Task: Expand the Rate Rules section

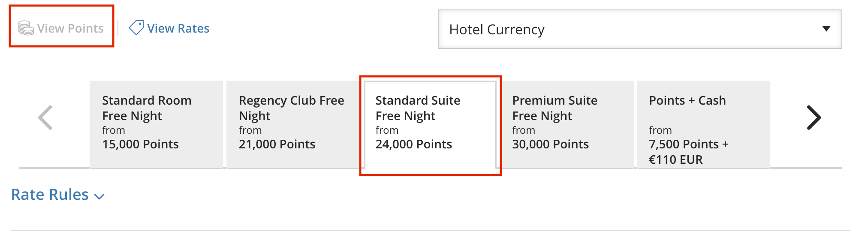Action: point(57,195)
